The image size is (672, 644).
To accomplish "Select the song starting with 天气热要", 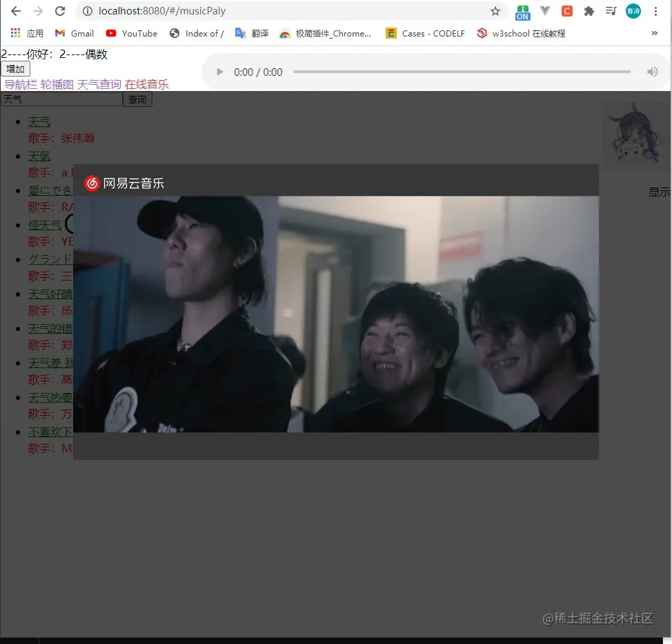I will (50, 398).
